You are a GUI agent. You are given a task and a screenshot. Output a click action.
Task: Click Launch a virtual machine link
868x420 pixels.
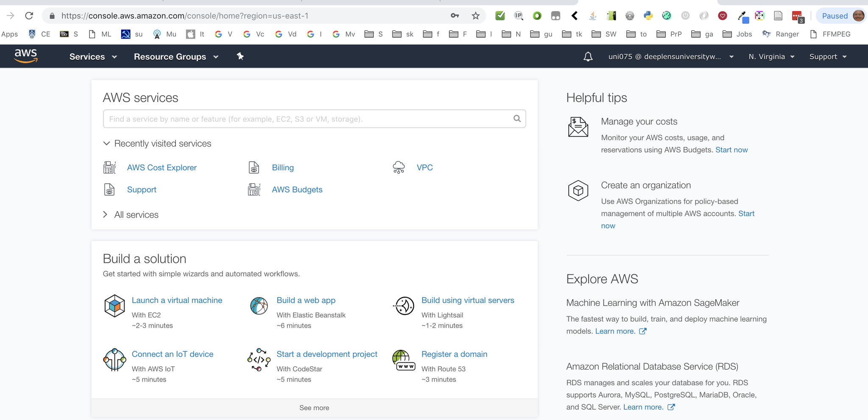(x=177, y=300)
